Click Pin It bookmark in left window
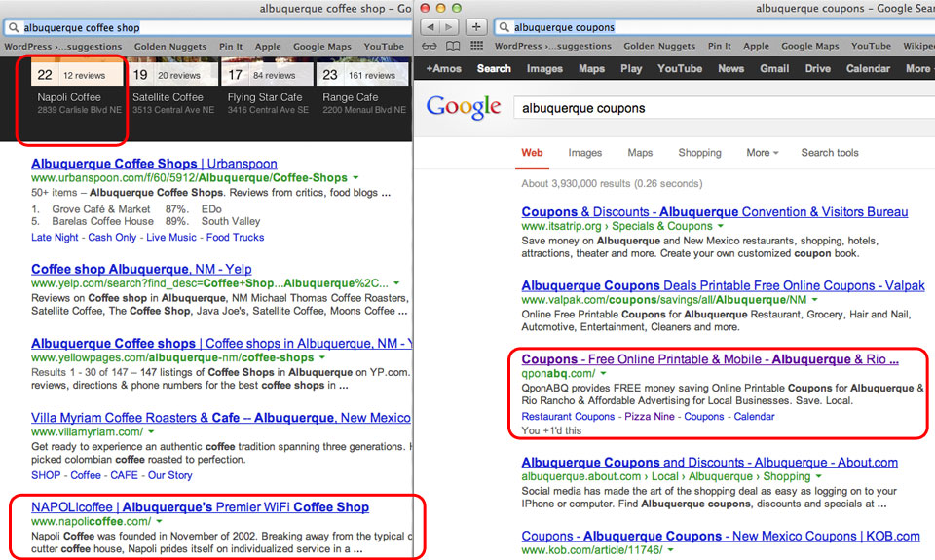935x560 pixels. pyautogui.click(x=231, y=47)
